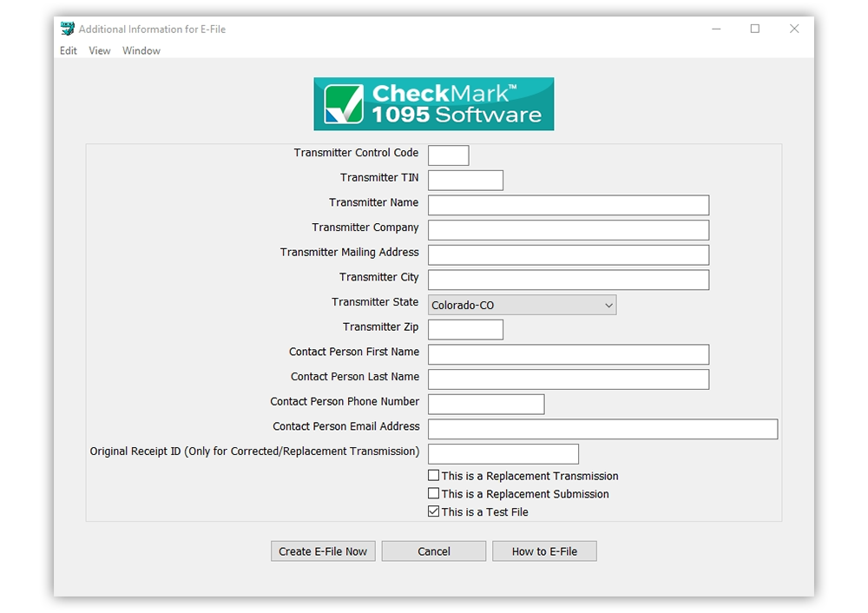Open the Window menu
This screenshot has width=868, height=613.
(141, 50)
